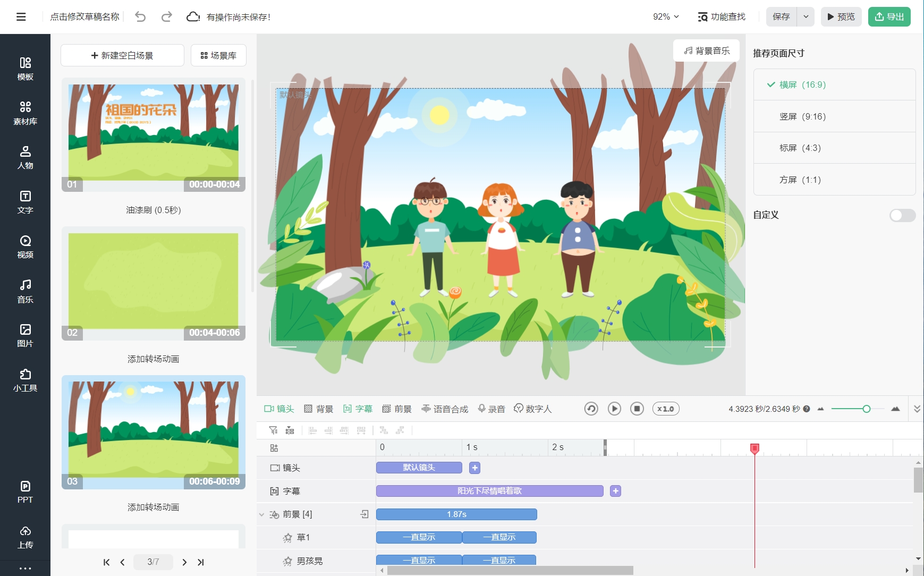Image resolution: width=924 pixels, height=576 pixels.
Task: Open the 模板 templates panel
Action: pyautogui.click(x=25, y=69)
